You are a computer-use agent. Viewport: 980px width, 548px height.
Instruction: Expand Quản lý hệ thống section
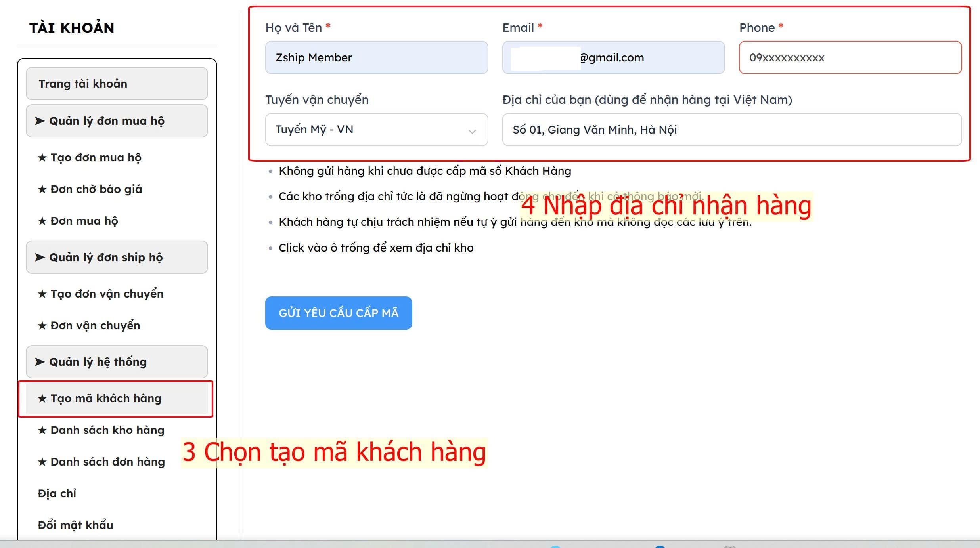[117, 362]
